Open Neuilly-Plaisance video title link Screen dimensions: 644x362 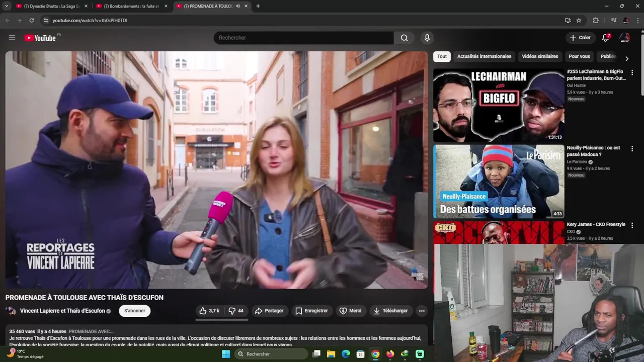tap(593, 151)
